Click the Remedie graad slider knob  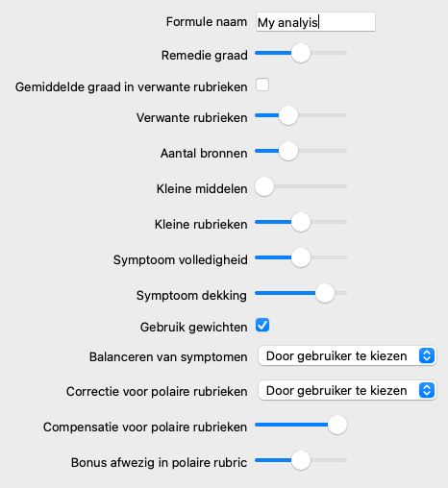301,53
